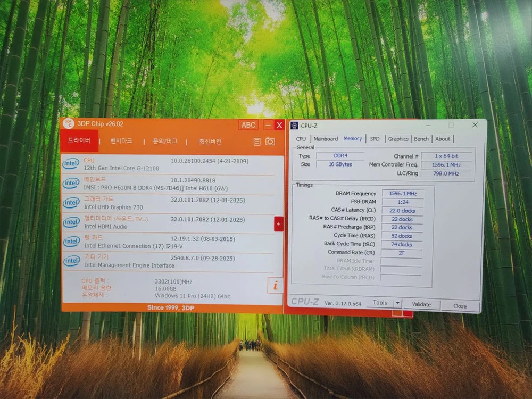
Task: Click the Windows 11 Pro (24H2) 64bit text
Action: [193, 296]
